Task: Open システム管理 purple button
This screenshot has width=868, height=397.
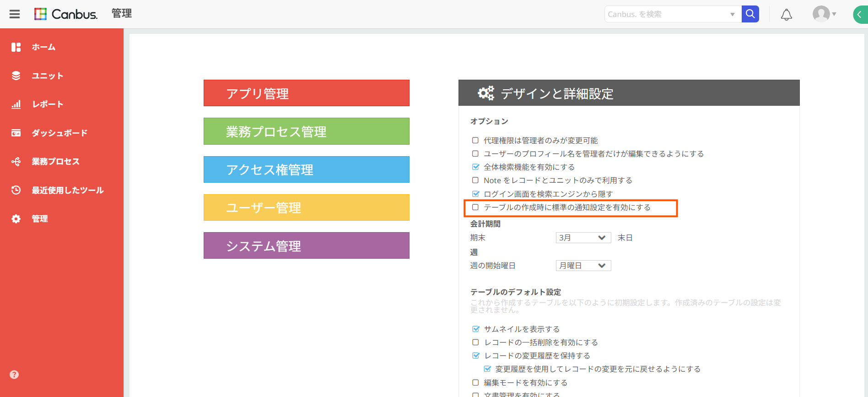Action: (307, 245)
